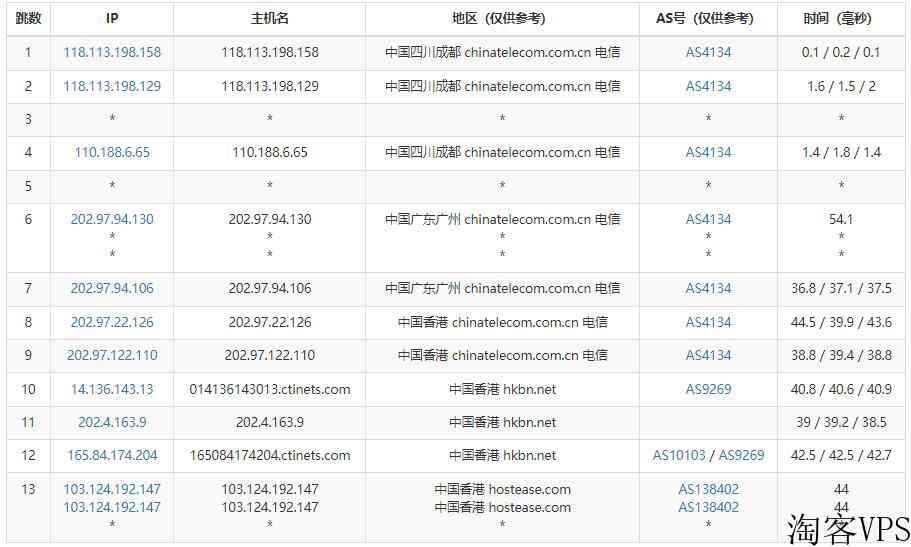Click AS4134 link in hop 6 row
The width and height of the screenshot is (911, 547).
click(x=708, y=219)
